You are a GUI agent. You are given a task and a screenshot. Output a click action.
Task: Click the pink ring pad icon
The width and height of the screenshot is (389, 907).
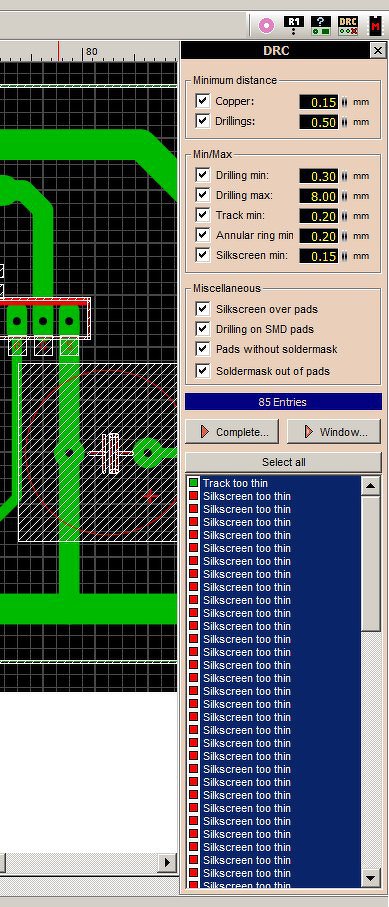pos(266,26)
